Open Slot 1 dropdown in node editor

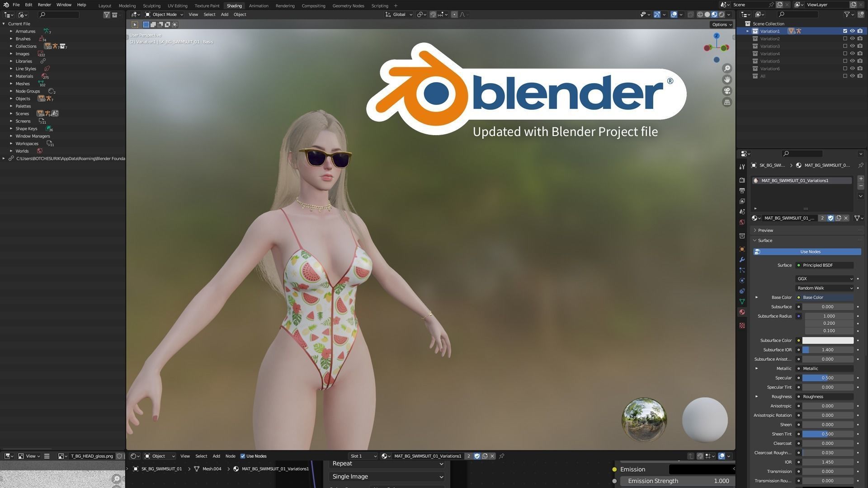[363, 456]
